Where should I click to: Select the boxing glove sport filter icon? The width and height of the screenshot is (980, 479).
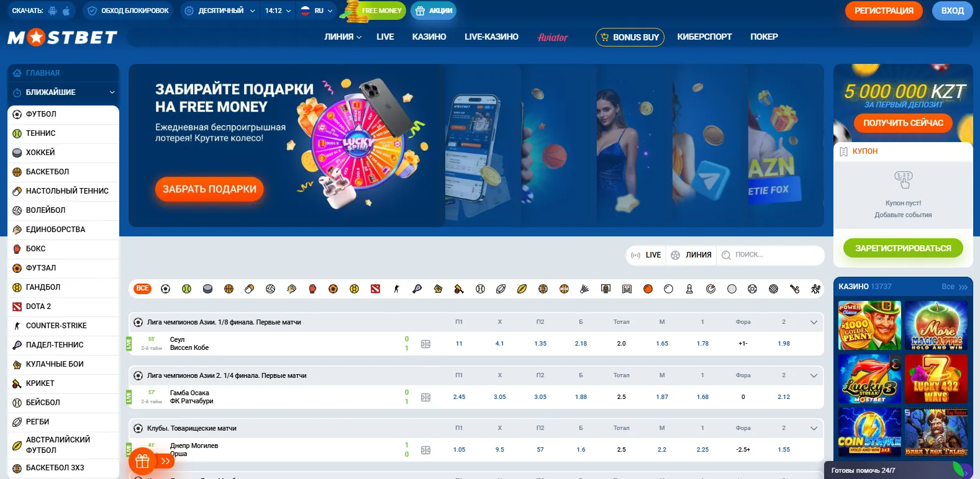pos(312,289)
